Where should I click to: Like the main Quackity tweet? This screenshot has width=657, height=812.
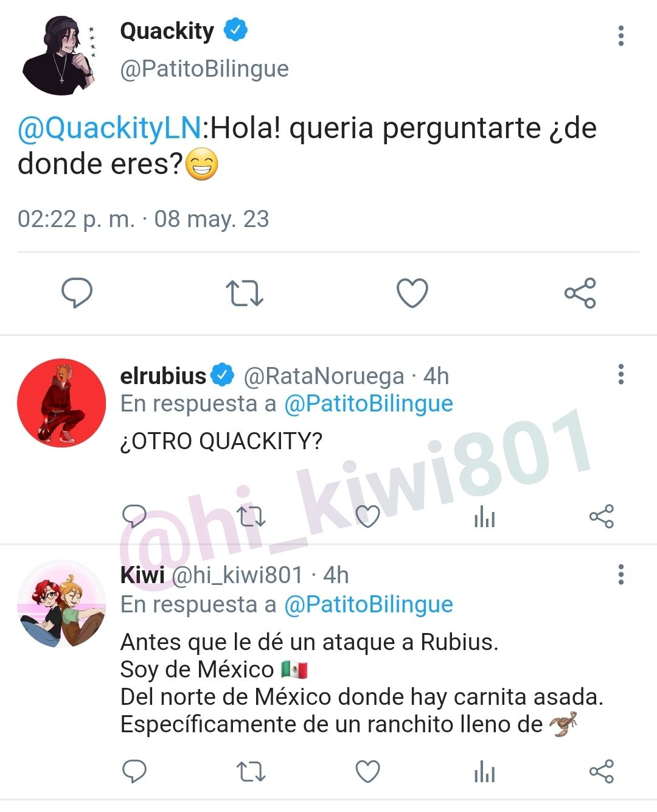(412, 293)
